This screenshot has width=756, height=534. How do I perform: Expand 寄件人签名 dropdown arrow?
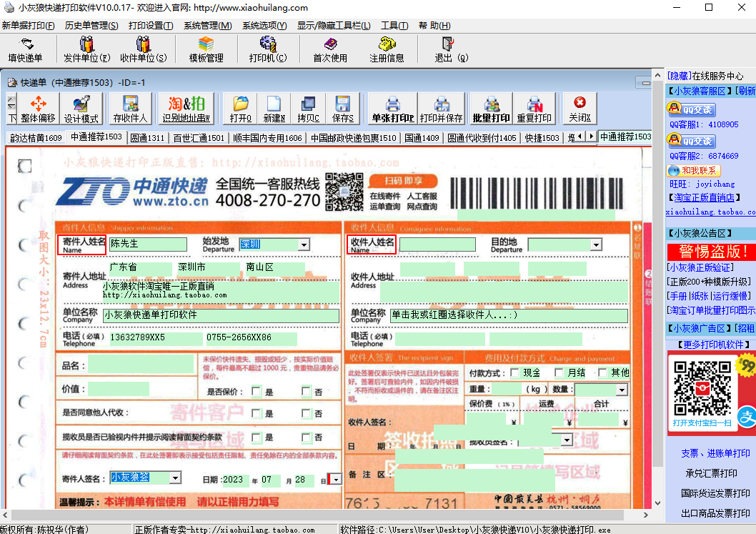(x=176, y=478)
